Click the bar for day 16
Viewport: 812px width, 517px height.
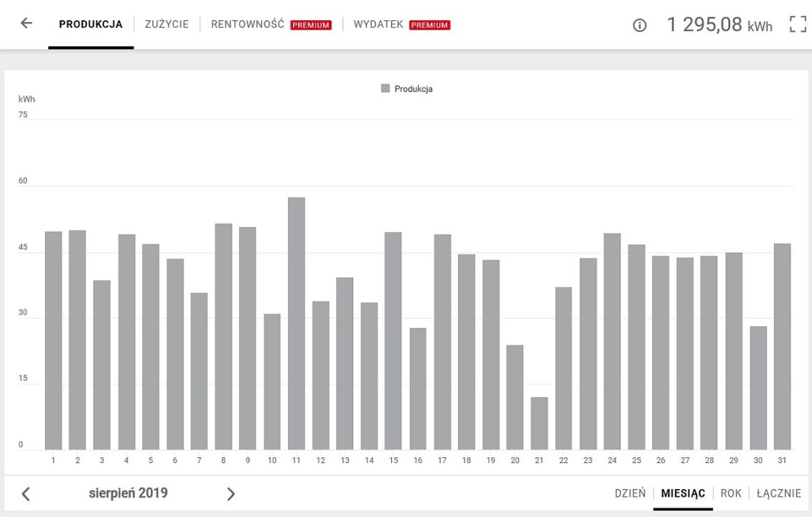418,388
